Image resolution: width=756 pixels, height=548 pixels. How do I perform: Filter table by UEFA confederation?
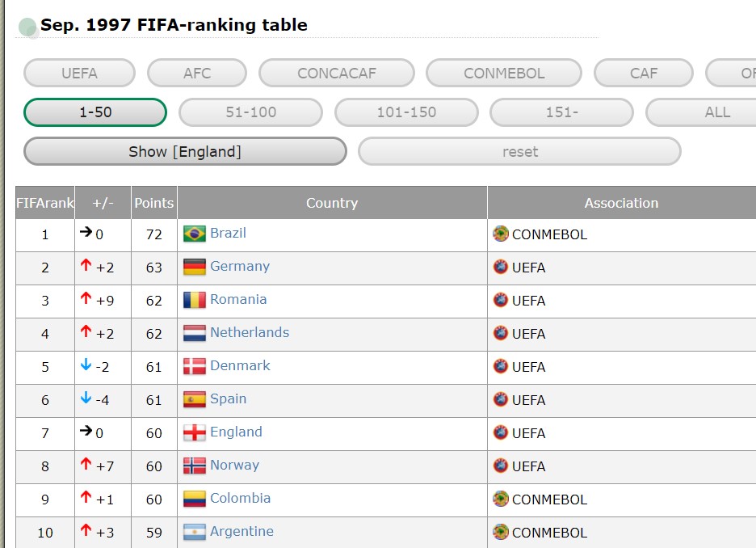[79, 73]
